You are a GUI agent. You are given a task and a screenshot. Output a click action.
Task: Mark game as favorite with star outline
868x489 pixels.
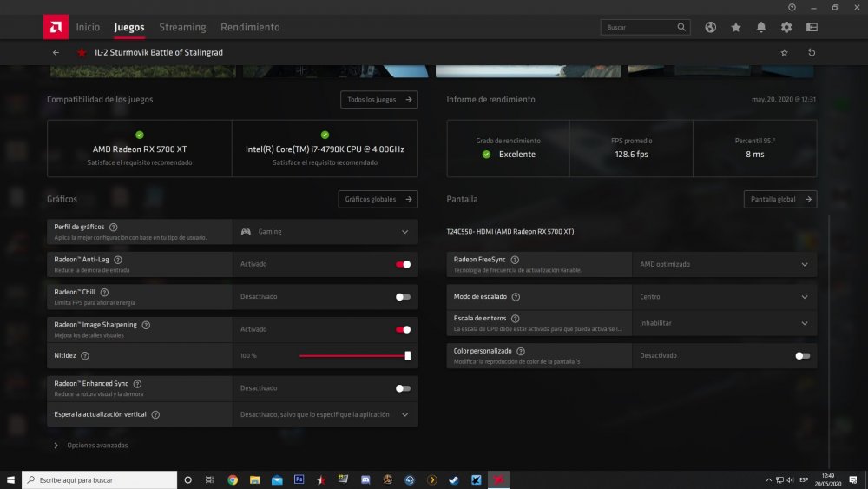[785, 53]
